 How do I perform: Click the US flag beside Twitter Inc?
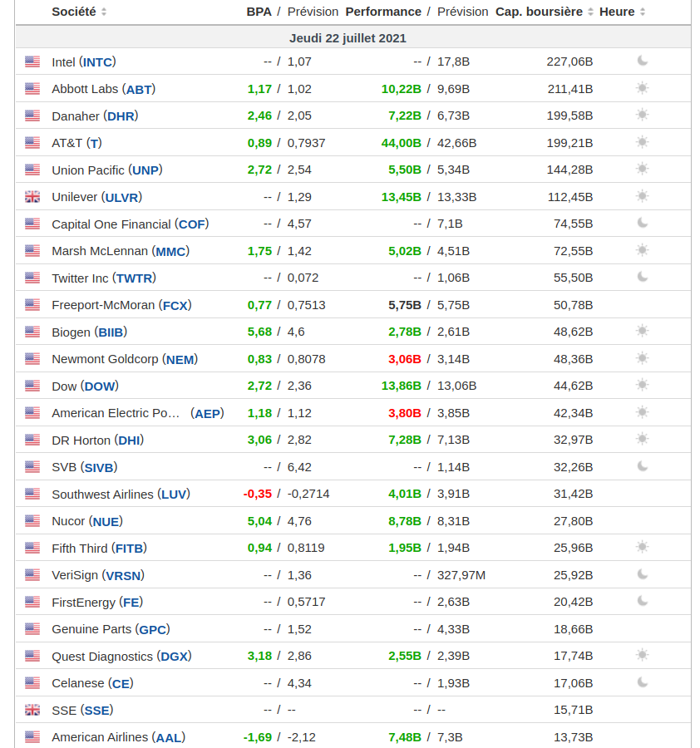click(32, 278)
